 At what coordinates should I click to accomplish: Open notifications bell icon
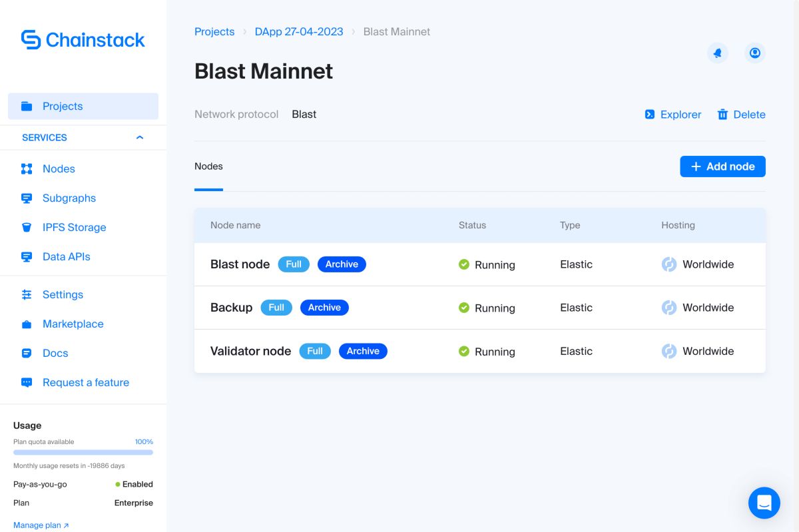pos(718,53)
